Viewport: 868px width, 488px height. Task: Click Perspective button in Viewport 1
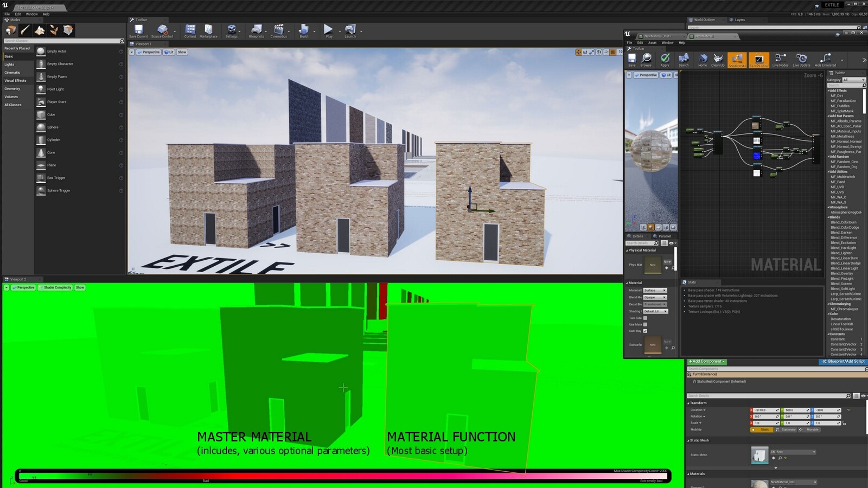pos(148,52)
